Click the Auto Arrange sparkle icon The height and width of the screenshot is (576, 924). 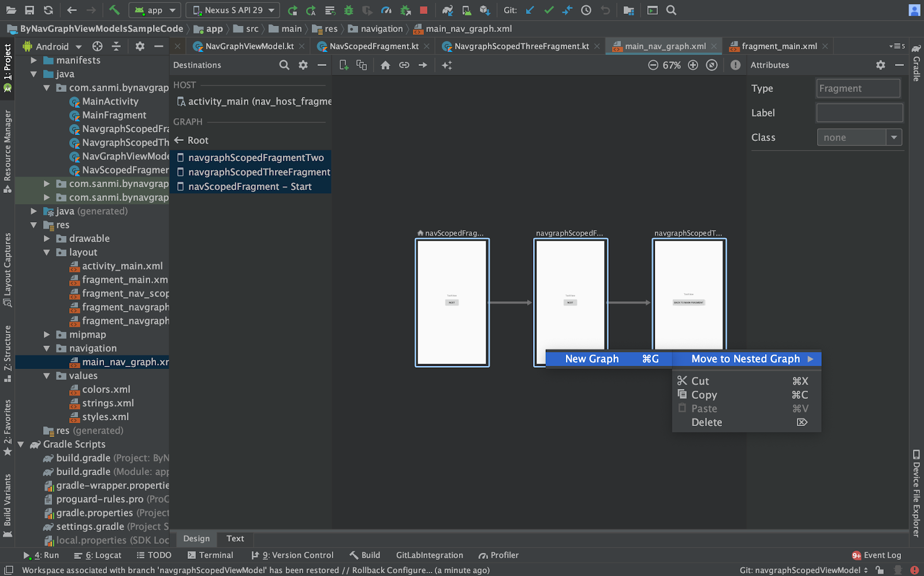(446, 65)
